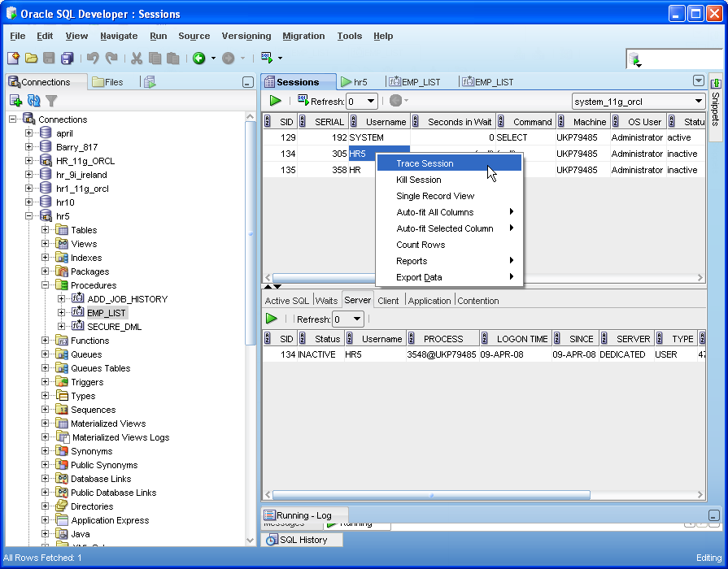The image size is (728, 569).
Task: Switch to the Active SQL tab
Action: pyautogui.click(x=286, y=299)
